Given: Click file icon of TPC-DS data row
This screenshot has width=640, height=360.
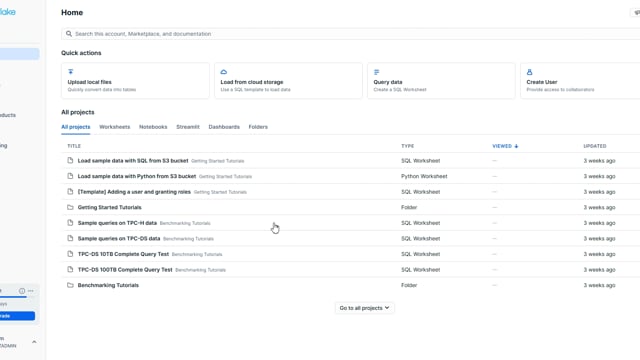Looking at the screenshot, I should (x=70, y=238).
